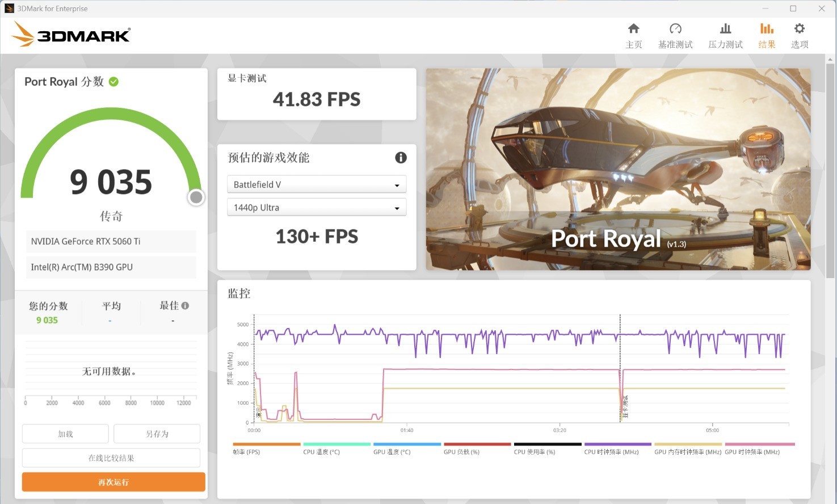Click the green CPU 温度 color swatch
This screenshot has height=504, width=837.
click(336, 444)
